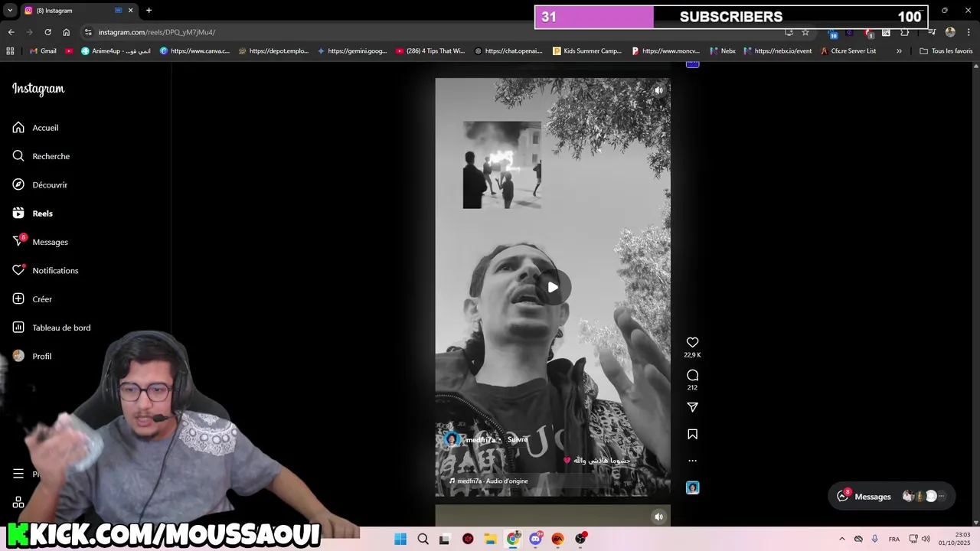Click the microphone icon in the system tray
The image size is (980, 551).
click(875, 539)
